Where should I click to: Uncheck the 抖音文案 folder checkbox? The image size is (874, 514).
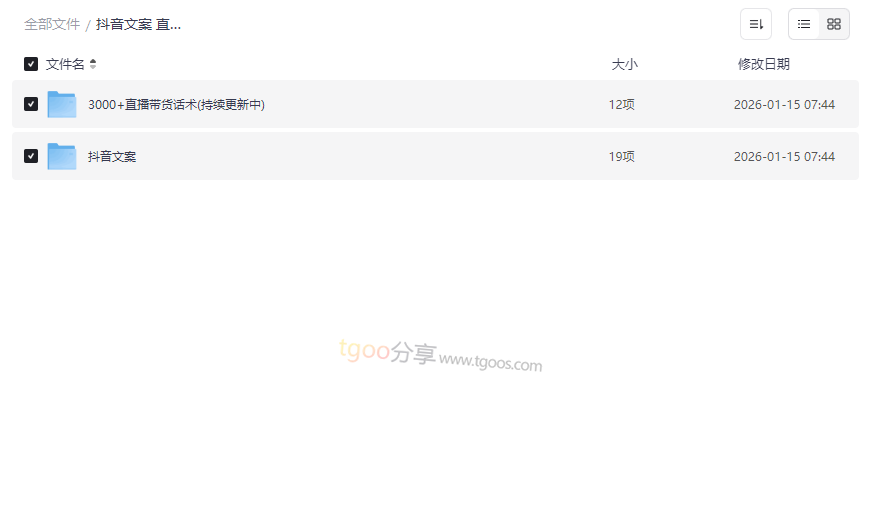click(x=31, y=156)
